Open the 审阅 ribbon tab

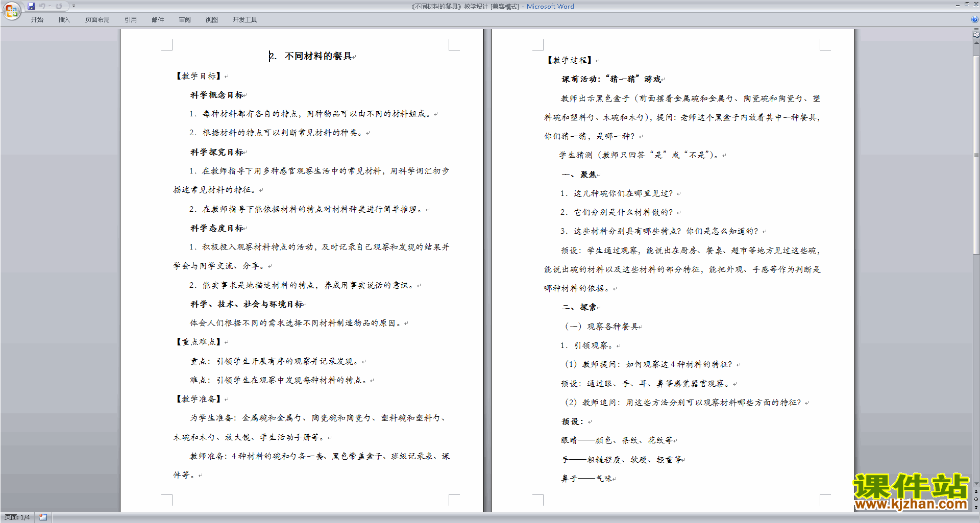pos(185,19)
